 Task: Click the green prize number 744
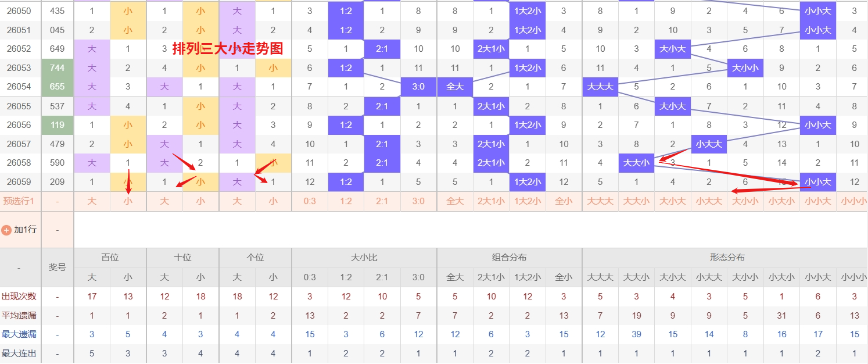[56, 67]
